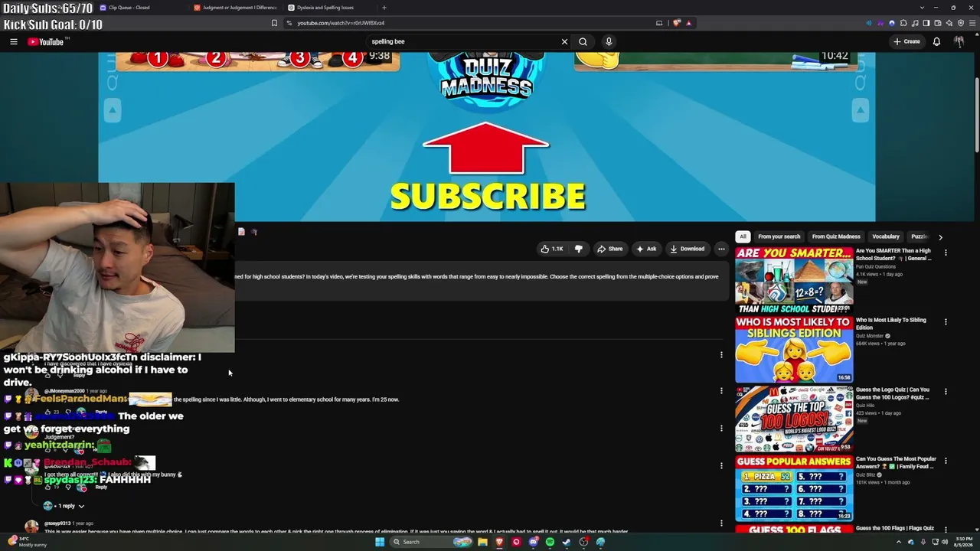Open 'Are You SMARTER' video thumbnail

tap(794, 280)
